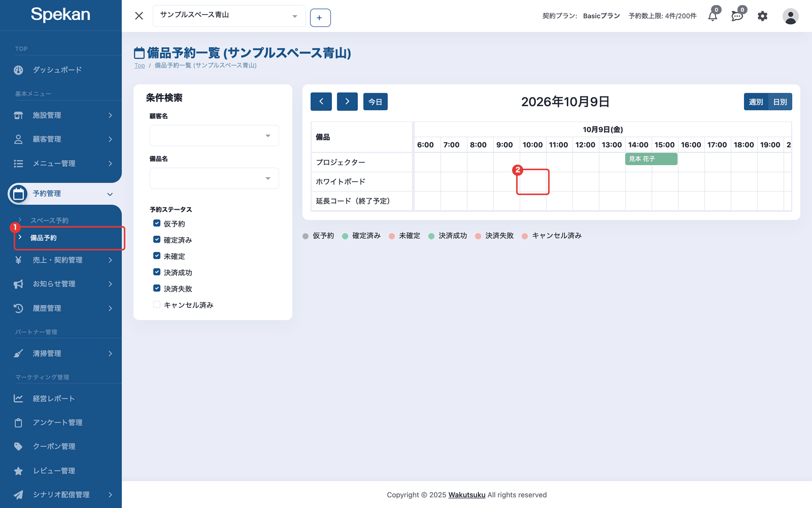Open the user profile avatar
The image size is (812, 508).
pos(790,16)
